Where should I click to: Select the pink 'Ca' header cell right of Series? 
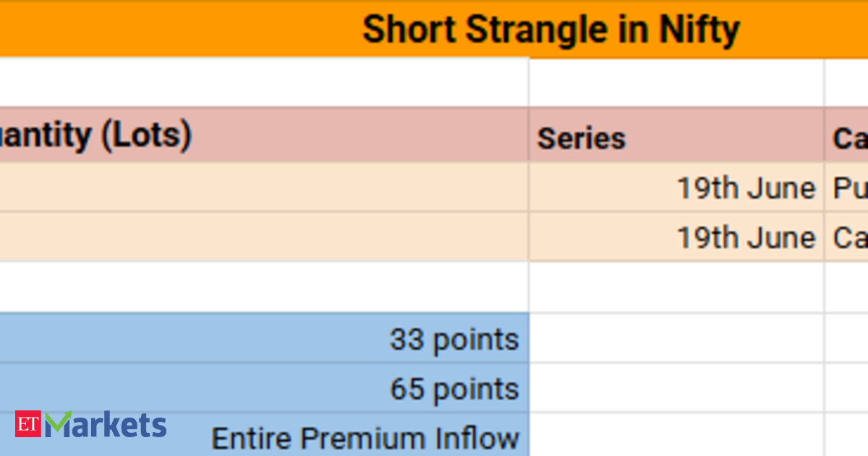(846, 135)
